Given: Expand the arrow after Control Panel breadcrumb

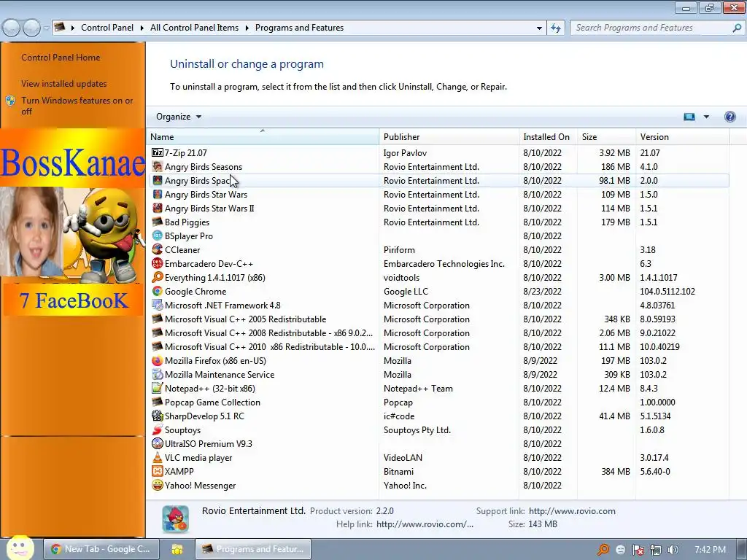Looking at the screenshot, I should click(142, 28).
